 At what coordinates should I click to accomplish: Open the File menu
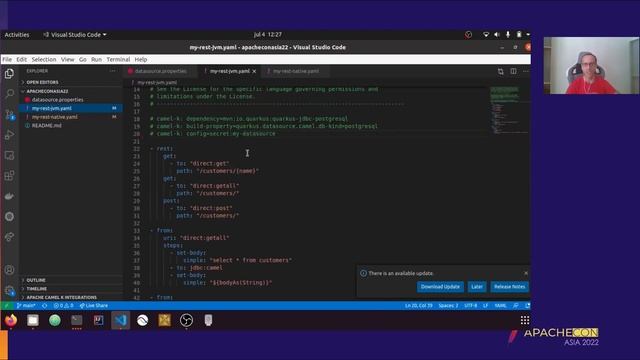click(x=7, y=60)
